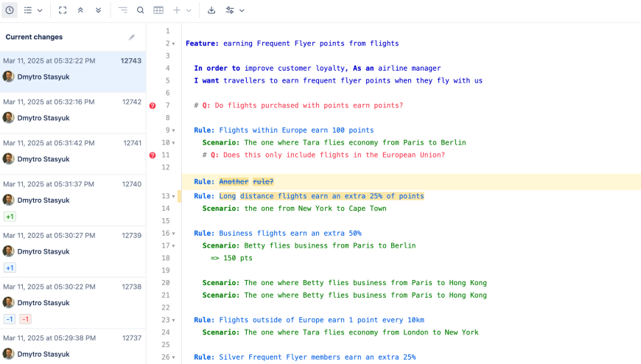Click the download icon

[211, 10]
